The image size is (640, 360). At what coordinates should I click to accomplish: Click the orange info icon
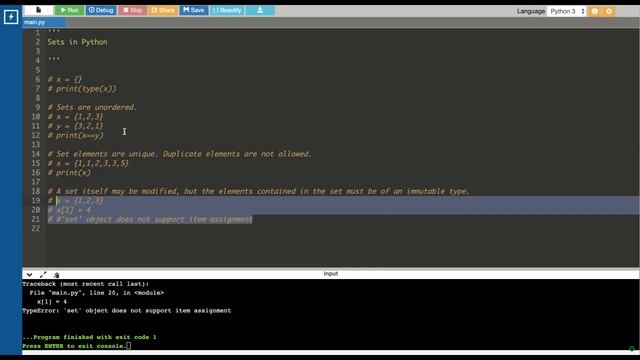tap(595, 11)
